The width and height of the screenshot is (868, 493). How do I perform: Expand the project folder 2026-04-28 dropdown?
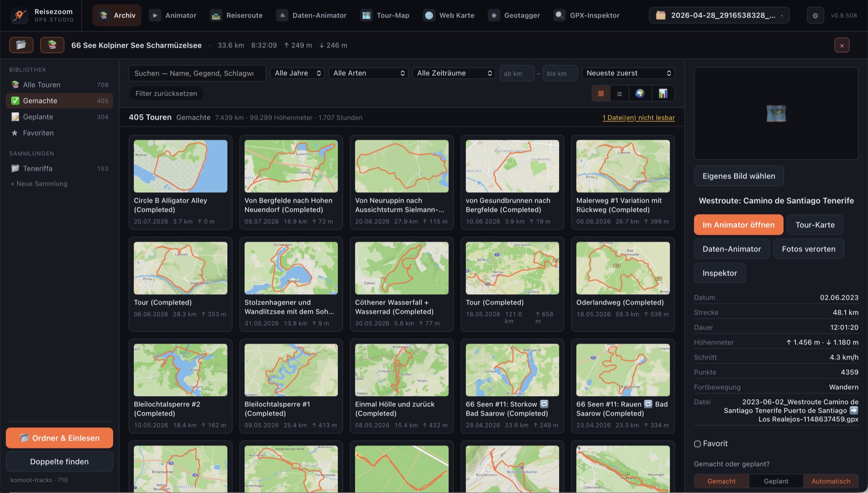point(719,15)
